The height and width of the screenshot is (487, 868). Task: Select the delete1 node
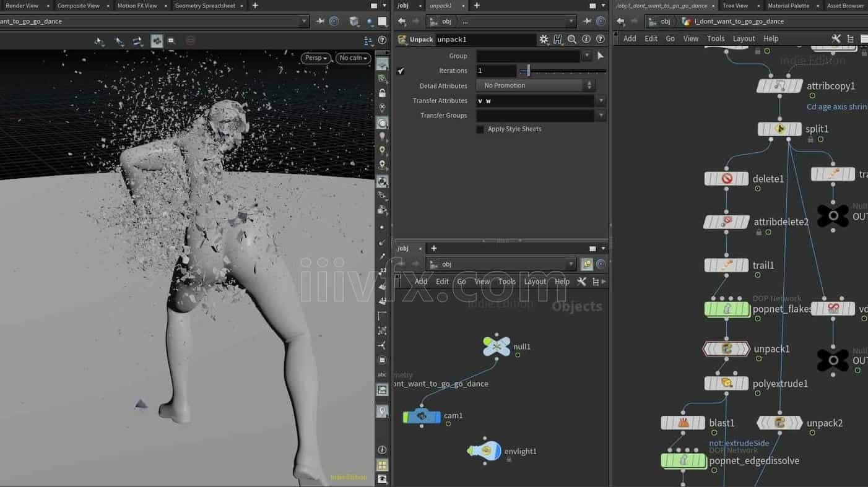pos(727,179)
